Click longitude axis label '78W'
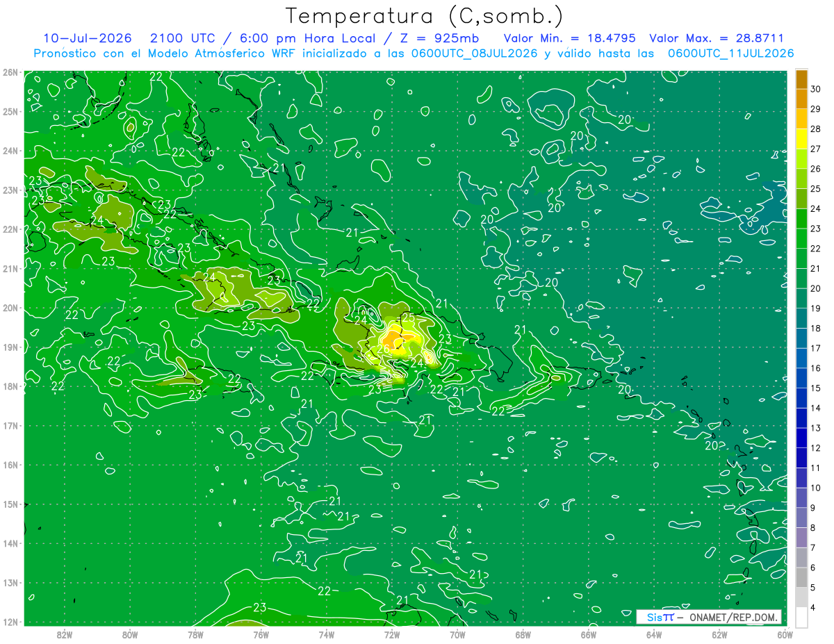 coord(195,634)
